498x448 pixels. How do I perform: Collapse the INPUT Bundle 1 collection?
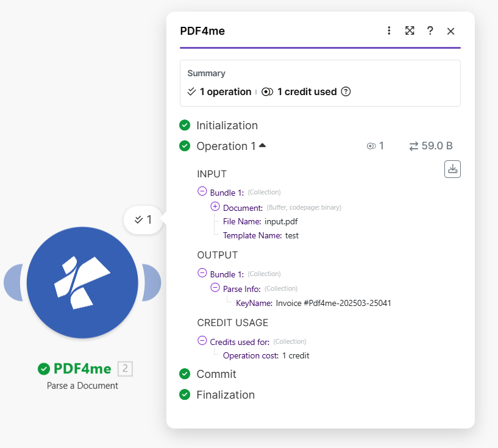coord(202,191)
